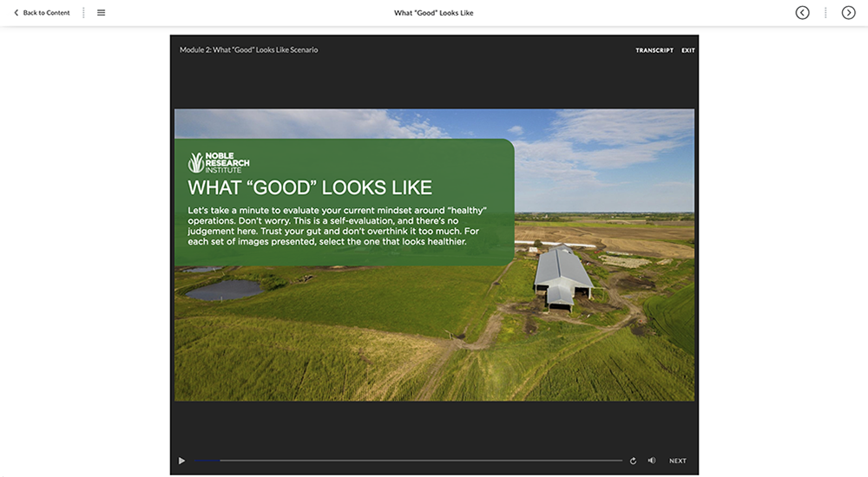Click the replay slide icon
Viewport: 868px width, 477px height.
(633, 461)
